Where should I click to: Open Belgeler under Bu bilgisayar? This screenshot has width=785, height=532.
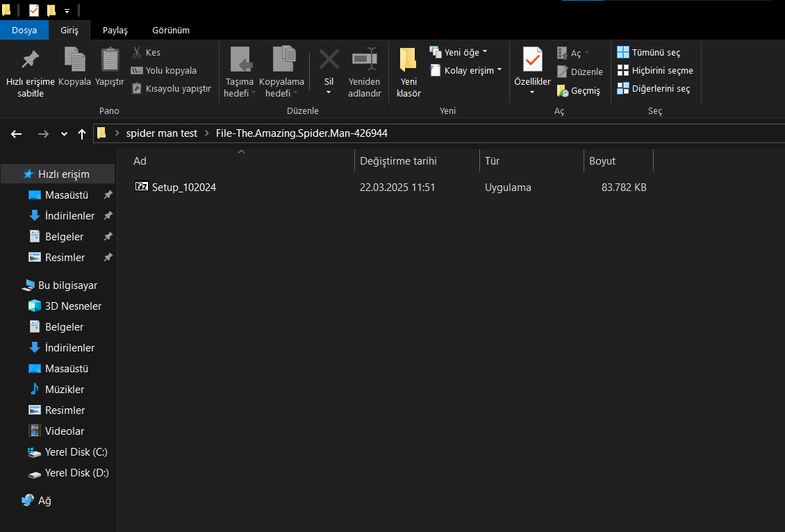click(x=64, y=327)
